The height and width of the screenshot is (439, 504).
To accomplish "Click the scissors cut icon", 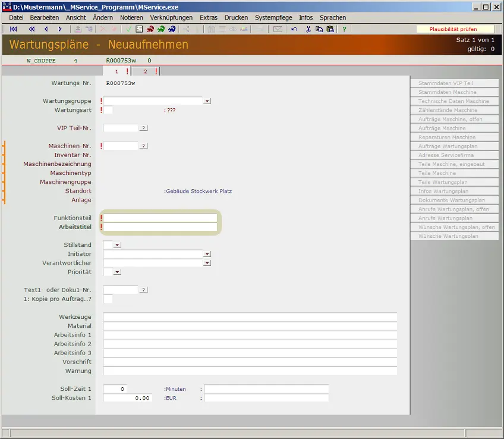I will pyautogui.click(x=308, y=29).
